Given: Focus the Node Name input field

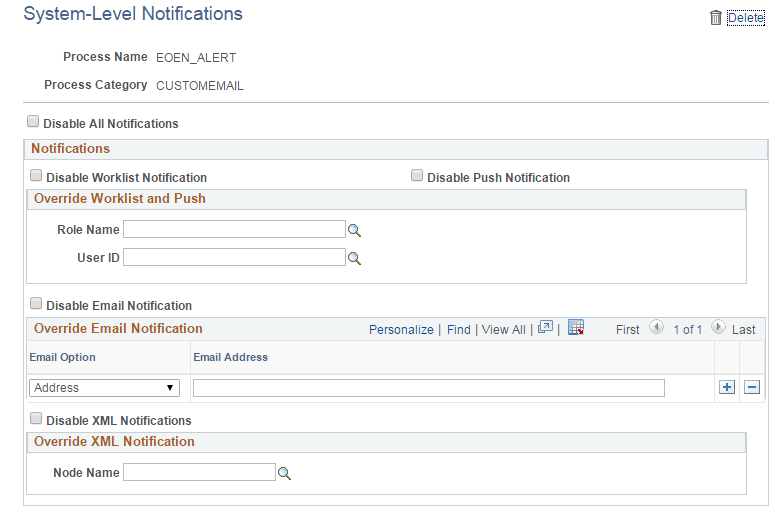Looking at the screenshot, I should (199, 472).
